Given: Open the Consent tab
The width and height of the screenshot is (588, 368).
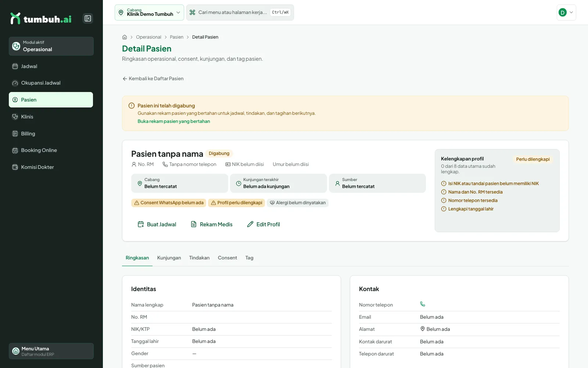Looking at the screenshot, I should click(x=227, y=258).
